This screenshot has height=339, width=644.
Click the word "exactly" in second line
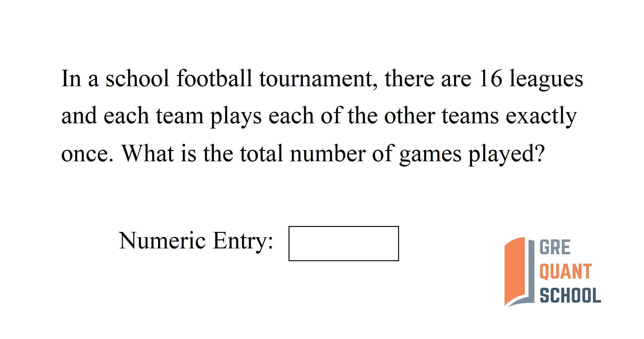541,116
